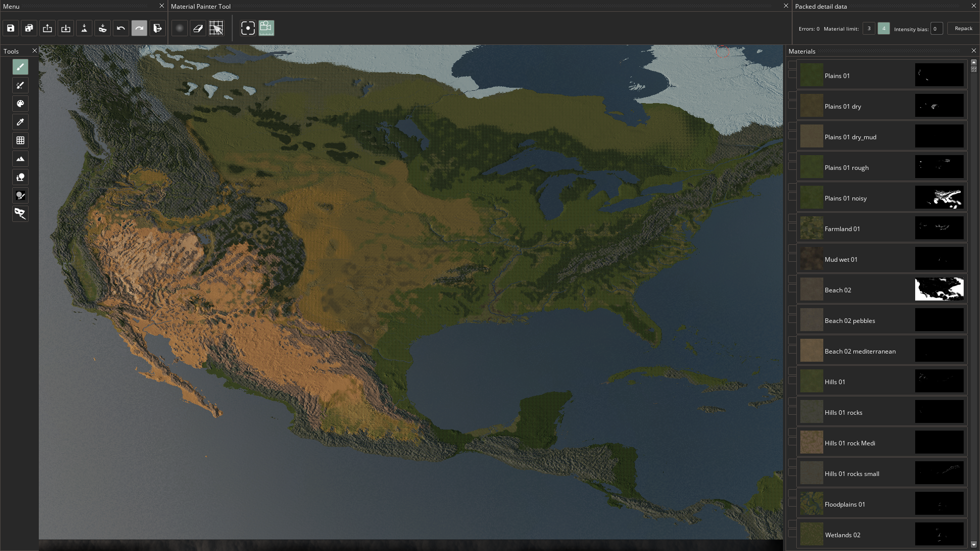Select the sparkle magic brush tool
This screenshot has width=980, height=551.
coord(20,85)
